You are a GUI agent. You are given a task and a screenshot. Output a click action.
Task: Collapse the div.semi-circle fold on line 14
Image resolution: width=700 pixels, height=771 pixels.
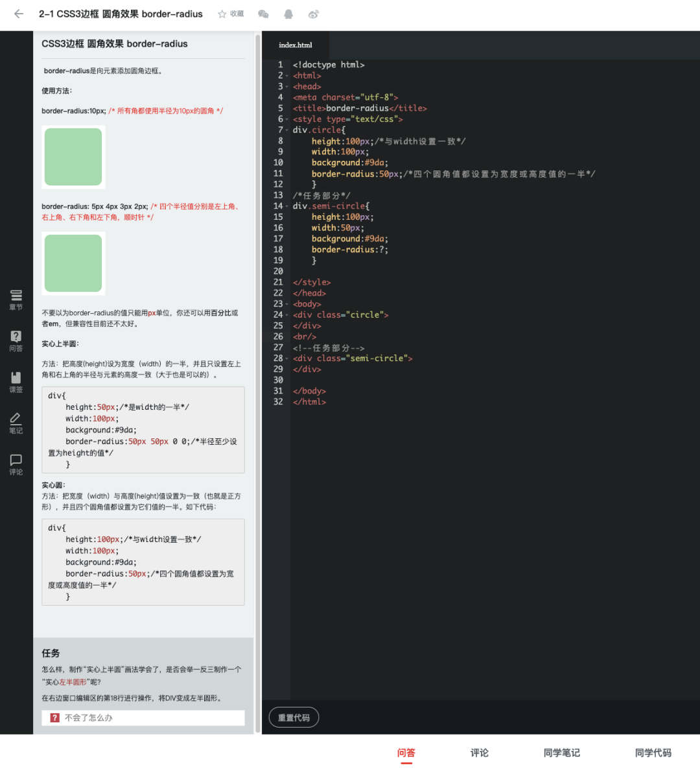(287, 206)
